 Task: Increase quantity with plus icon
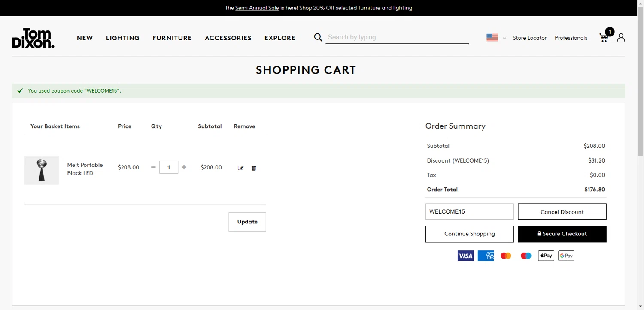coord(184,167)
